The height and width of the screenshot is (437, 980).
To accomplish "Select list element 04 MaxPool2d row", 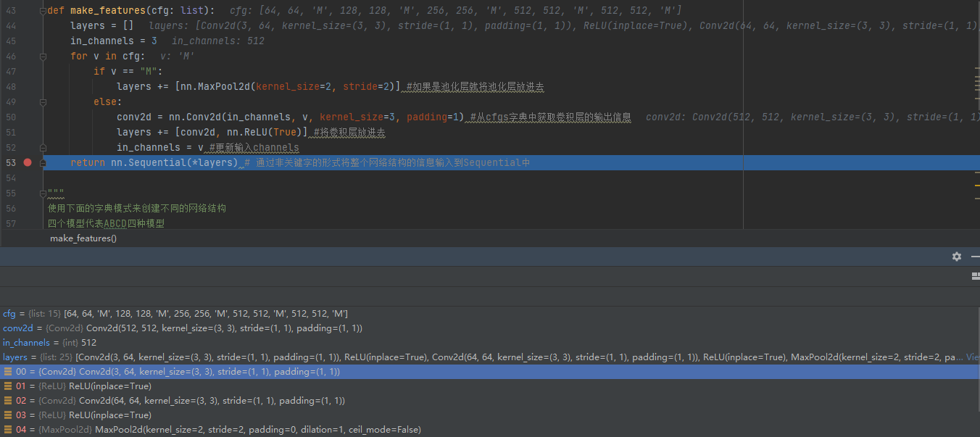I will tap(490, 430).
